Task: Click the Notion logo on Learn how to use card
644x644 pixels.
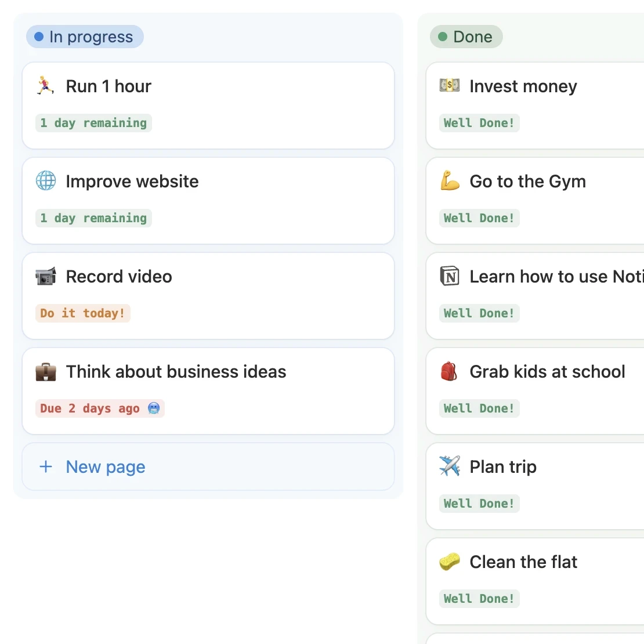Action: (x=449, y=276)
